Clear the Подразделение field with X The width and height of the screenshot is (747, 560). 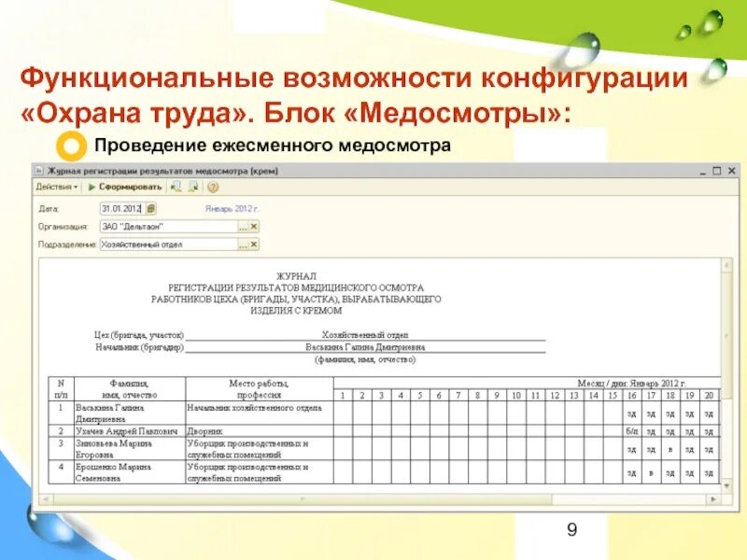coord(254,245)
